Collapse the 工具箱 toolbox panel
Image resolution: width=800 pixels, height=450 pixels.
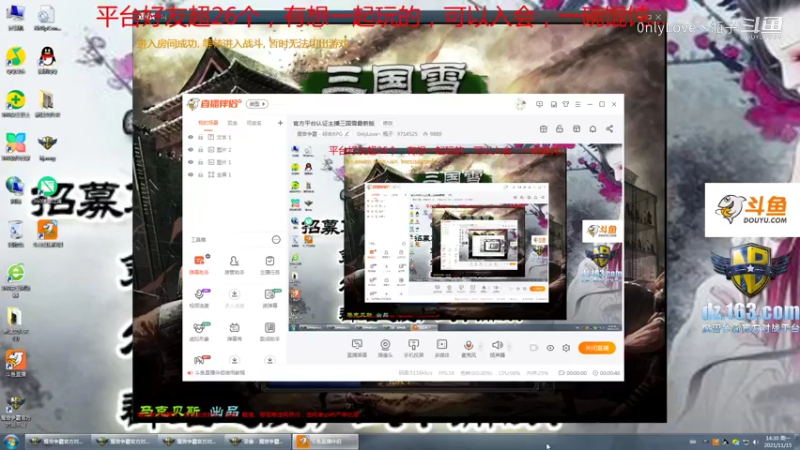(276, 239)
